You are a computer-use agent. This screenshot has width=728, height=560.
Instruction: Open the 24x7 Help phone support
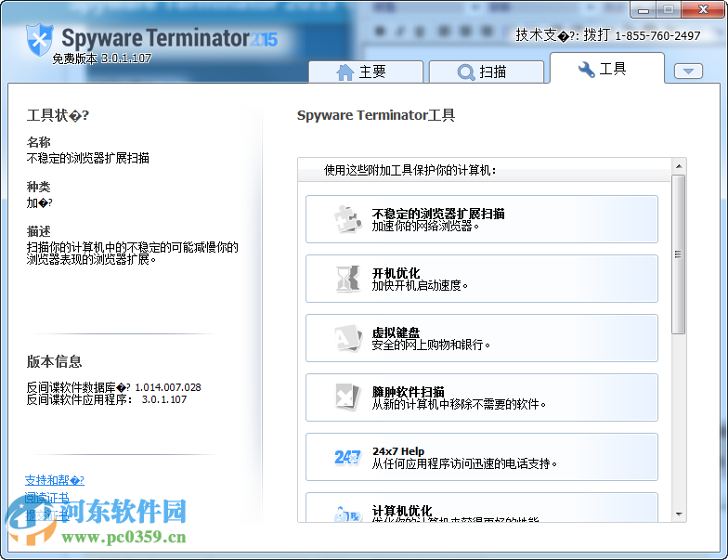(481, 457)
